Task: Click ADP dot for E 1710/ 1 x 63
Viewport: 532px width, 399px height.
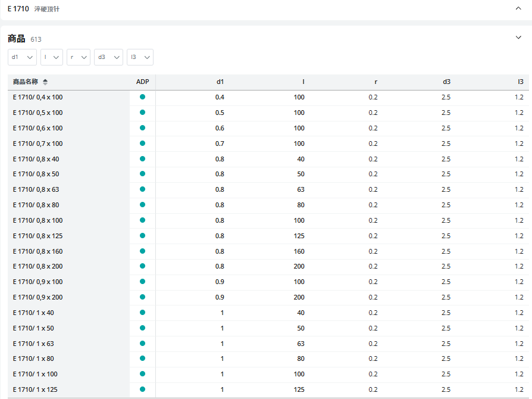Action: point(142,343)
